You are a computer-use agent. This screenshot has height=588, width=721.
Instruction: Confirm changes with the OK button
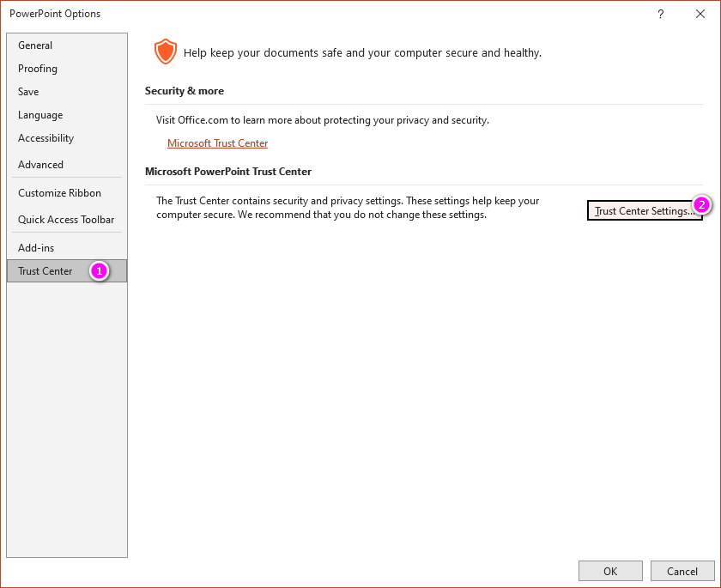pyautogui.click(x=610, y=571)
